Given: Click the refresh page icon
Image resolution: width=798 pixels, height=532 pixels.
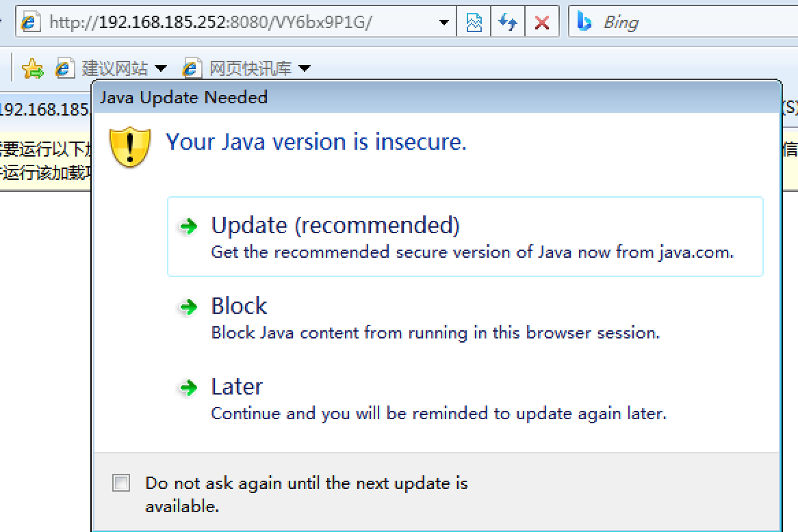Looking at the screenshot, I should tap(508, 23).
